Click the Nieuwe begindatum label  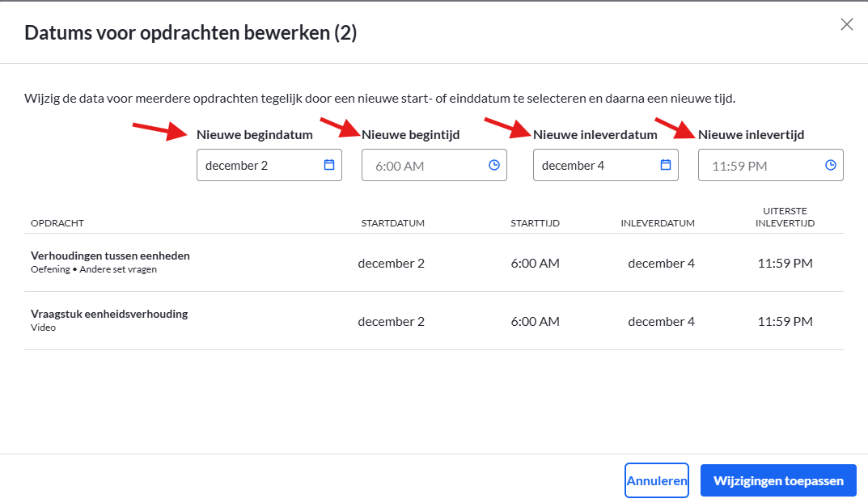coord(255,134)
